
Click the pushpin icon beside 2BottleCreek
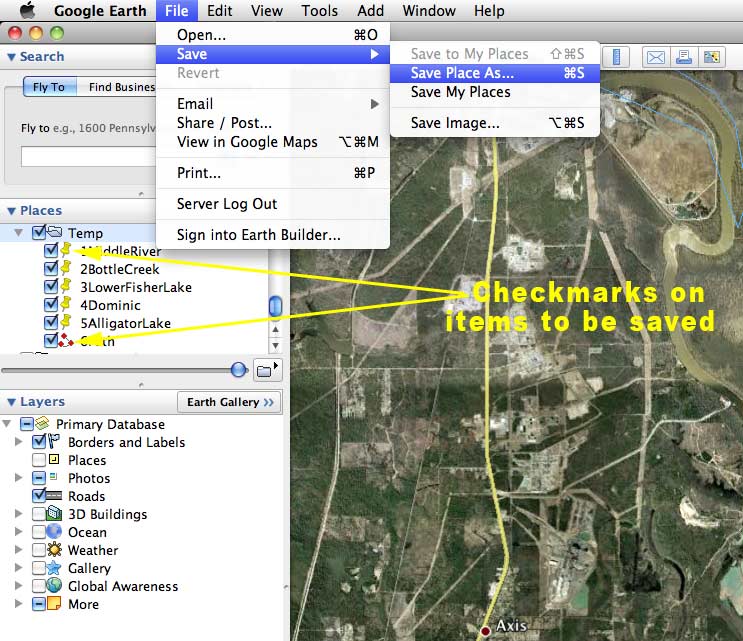tap(66, 268)
